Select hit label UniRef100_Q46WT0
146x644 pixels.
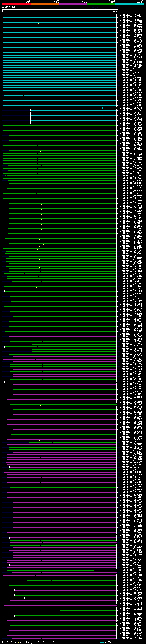[131, 334]
